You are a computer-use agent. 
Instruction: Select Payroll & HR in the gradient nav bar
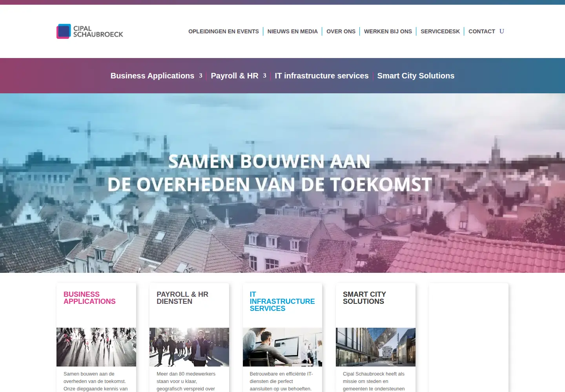[x=235, y=76]
